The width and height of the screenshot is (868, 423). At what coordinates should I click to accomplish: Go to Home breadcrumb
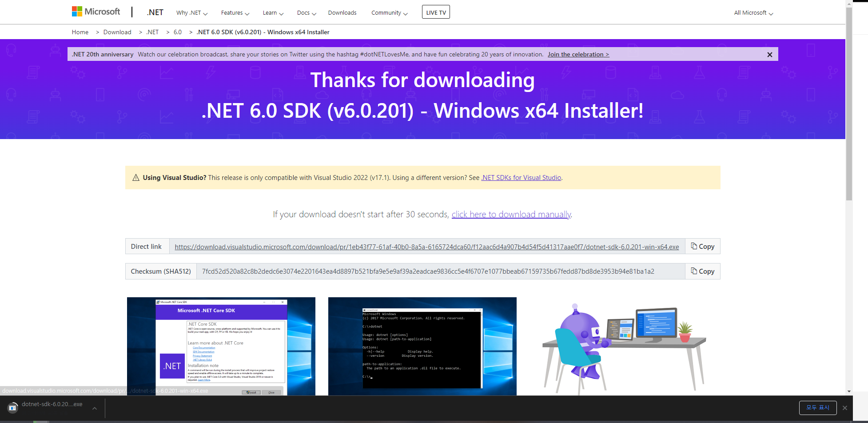pyautogui.click(x=80, y=32)
